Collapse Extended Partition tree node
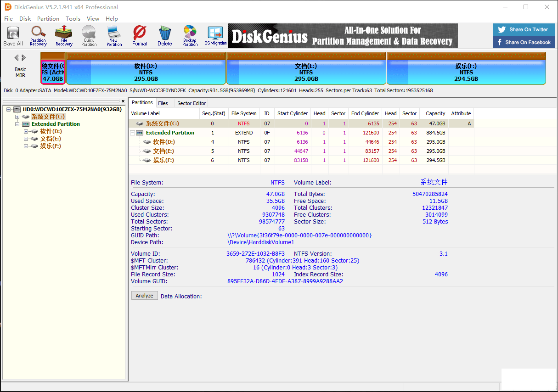 click(x=17, y=124)
